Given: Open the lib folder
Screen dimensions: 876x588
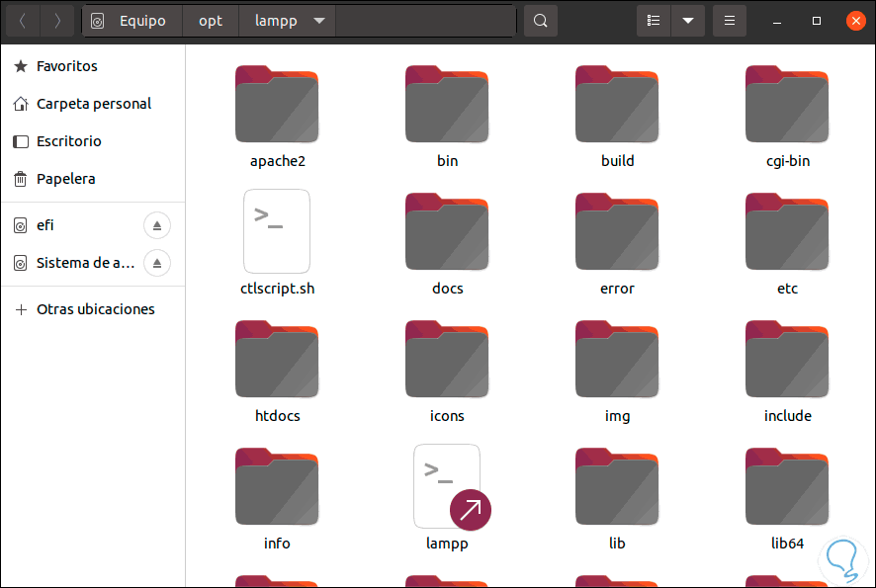Looking at the screenshot, I should pyautogui.click(x=617, y=486).
